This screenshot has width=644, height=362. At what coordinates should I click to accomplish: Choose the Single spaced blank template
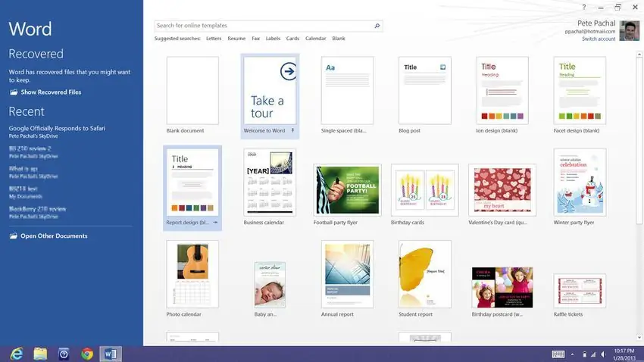[348, 90]
